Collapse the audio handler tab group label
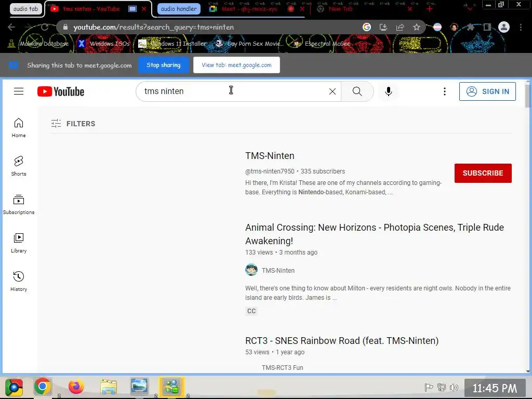Screen dimensions: 532x399 pos(179,9)
